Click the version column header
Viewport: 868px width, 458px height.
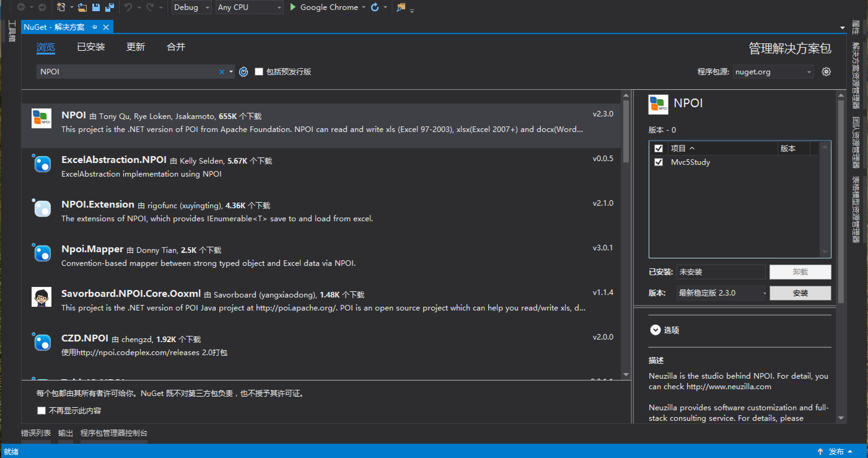pos(794,148)
